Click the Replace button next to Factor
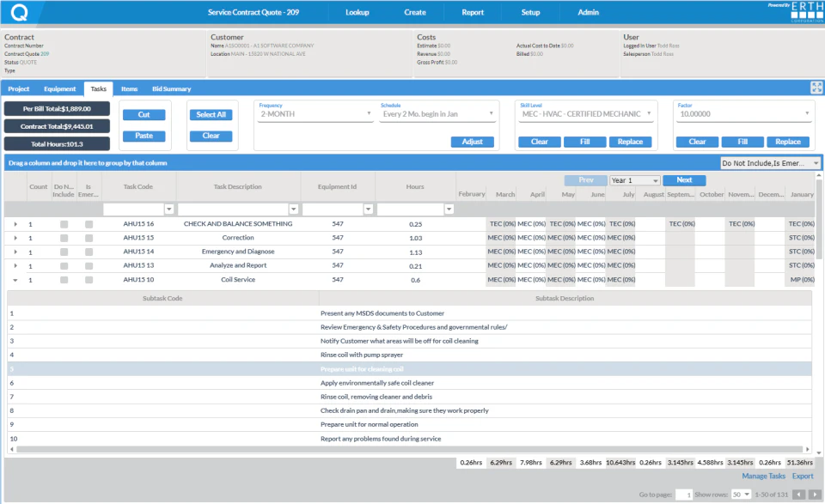825x504 pixels. [x=788, y=142]
